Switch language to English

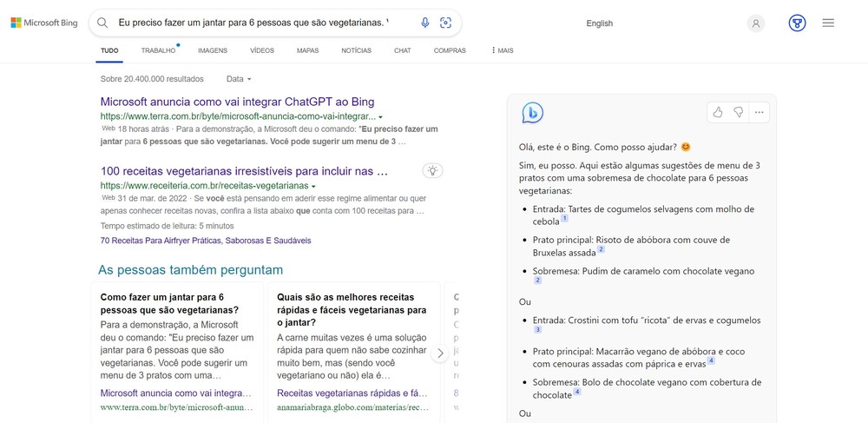[x=600, y=23]
